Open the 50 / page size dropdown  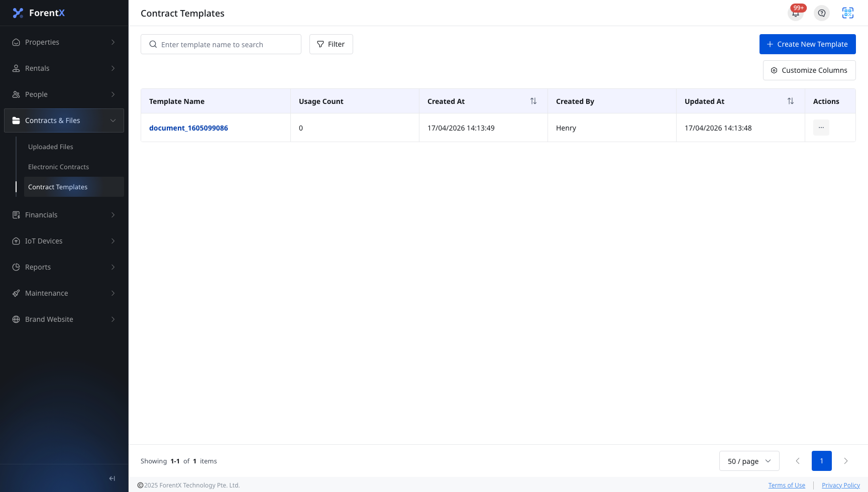(749, 461)
